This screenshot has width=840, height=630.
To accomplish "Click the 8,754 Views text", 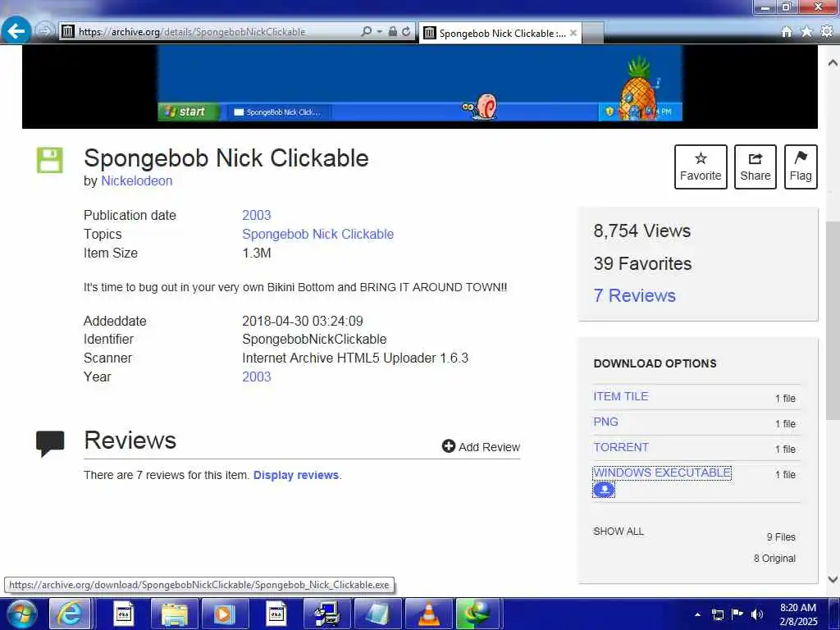I will [641, 231].
